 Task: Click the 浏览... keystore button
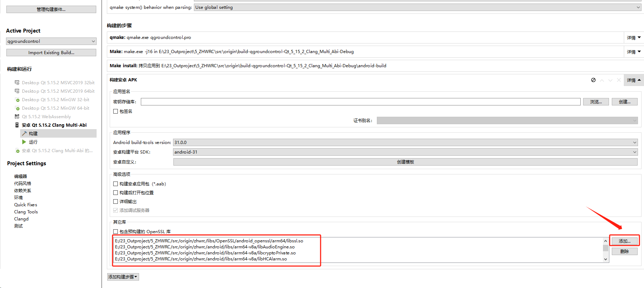pyautogui.click(x=596, y=102)
